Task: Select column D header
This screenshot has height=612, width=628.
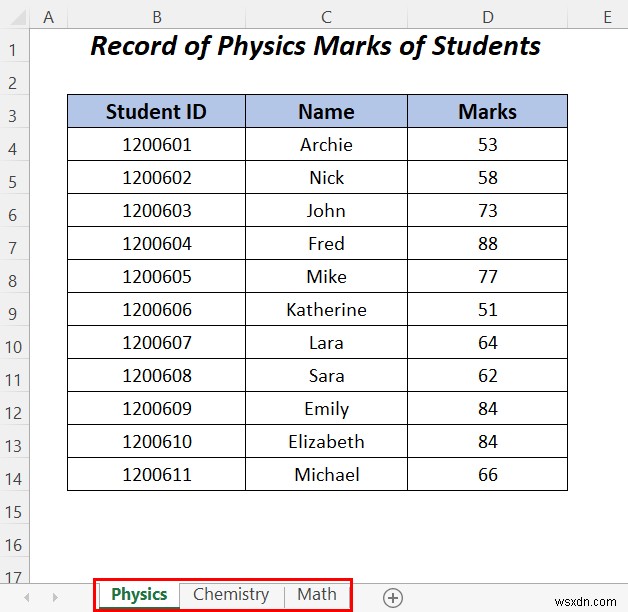Action: click(487, 17)
